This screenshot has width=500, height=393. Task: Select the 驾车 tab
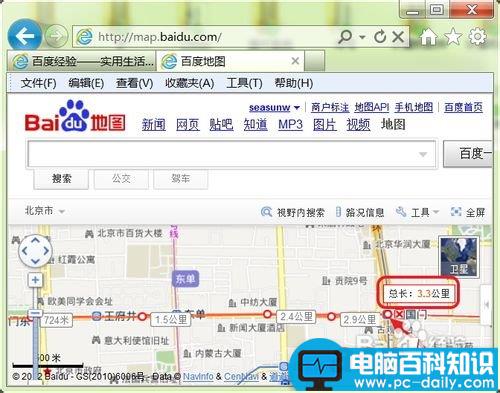coord(180,179)
